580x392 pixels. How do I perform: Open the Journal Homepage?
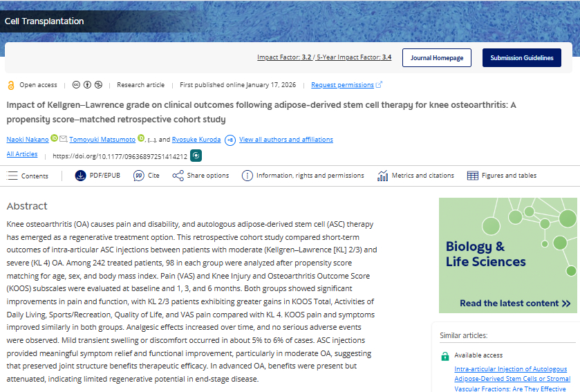tap(437, 58)
